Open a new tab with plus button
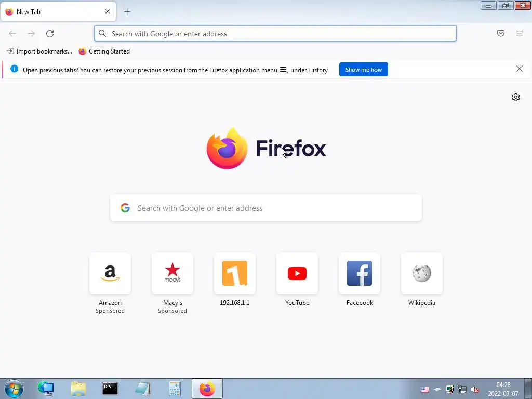This screenshot has height=399, width=532. click(x=127, y=12)
